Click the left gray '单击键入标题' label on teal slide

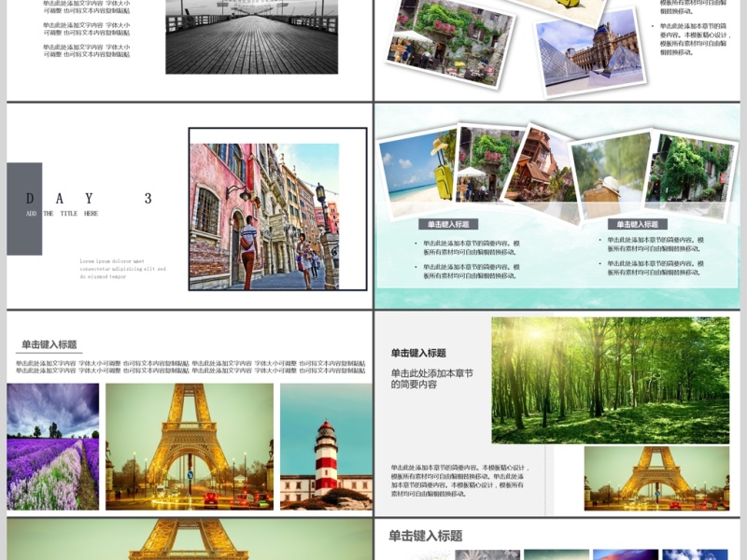pos(448,224)
